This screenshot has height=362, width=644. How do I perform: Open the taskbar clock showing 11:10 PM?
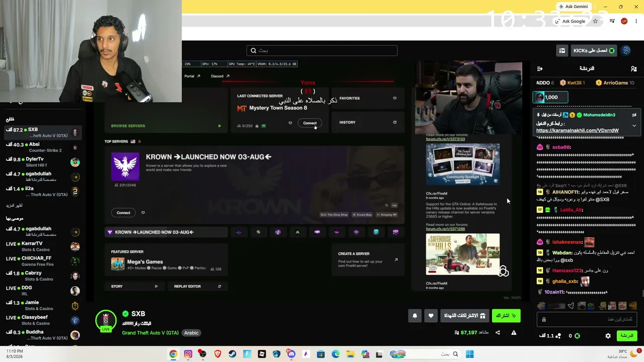(14, 354)
